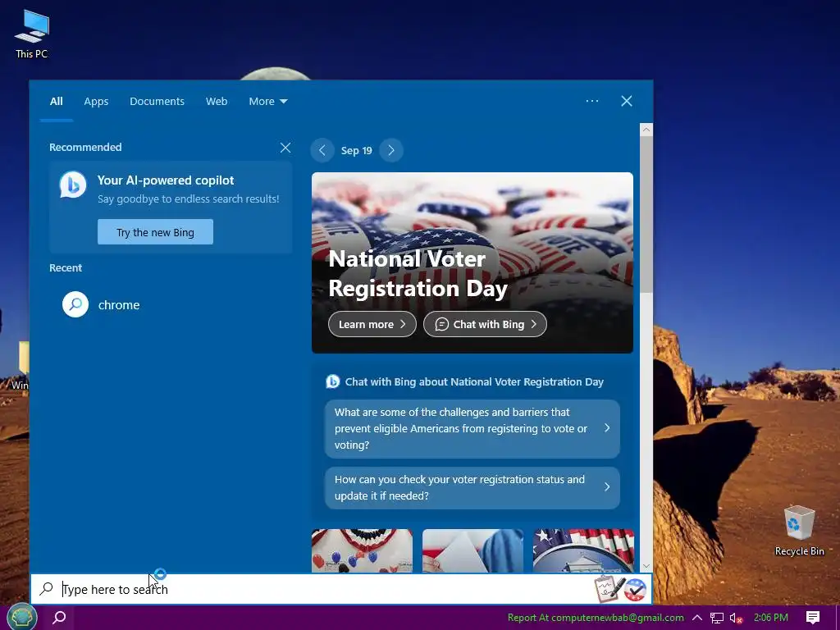840x630 pixels.
Task: Show hidden tray icons chevron
Action: tap(697, 618)
